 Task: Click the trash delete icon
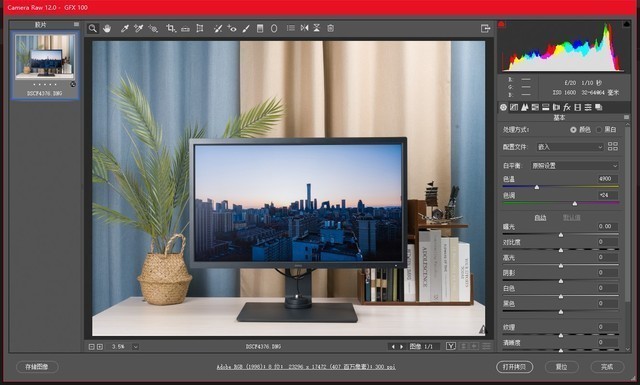(331, 28)
